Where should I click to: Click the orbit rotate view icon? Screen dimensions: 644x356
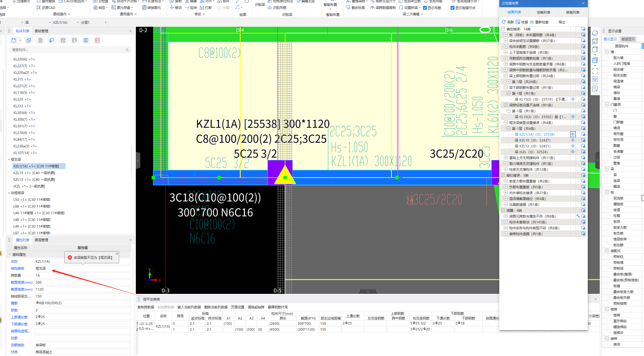(595, 33)
